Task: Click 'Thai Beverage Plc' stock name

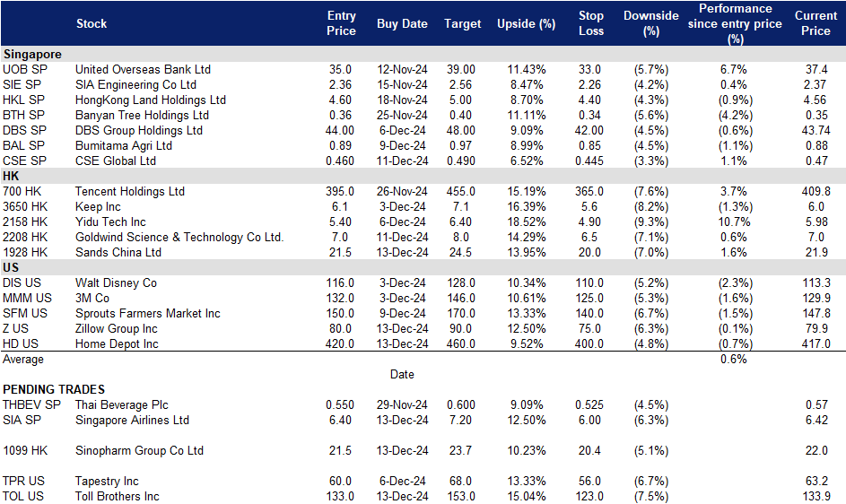Action: click(121, 404)
